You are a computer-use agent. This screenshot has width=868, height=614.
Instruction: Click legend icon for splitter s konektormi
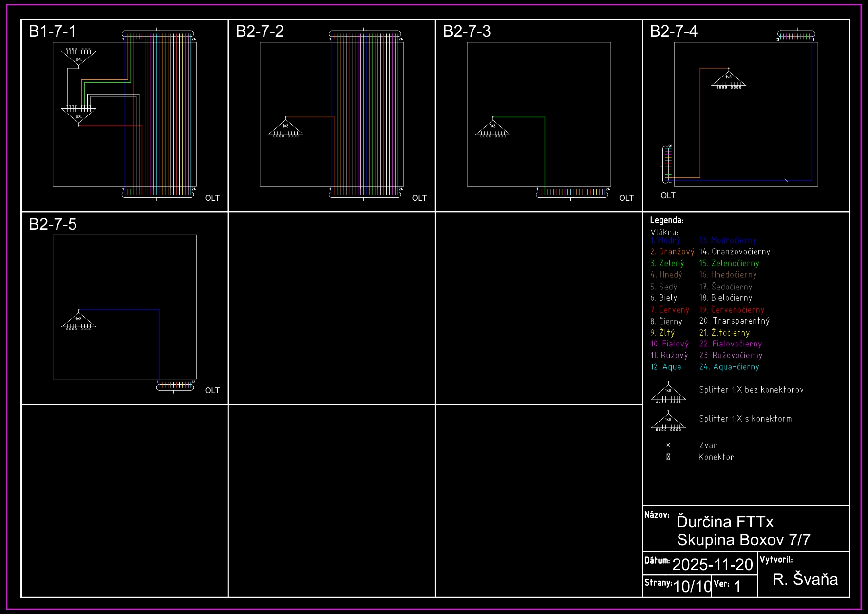(x=668, y=422)
